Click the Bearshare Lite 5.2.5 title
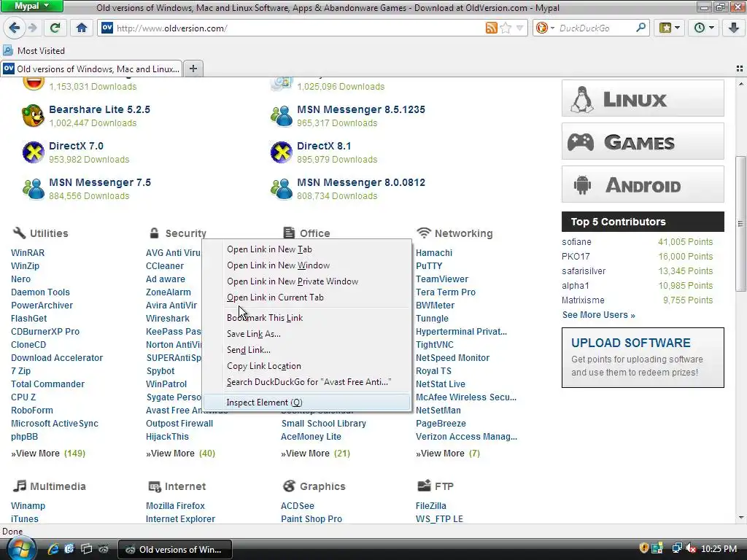The height and width of the screenshot is (560, 747). pos(99,109)
